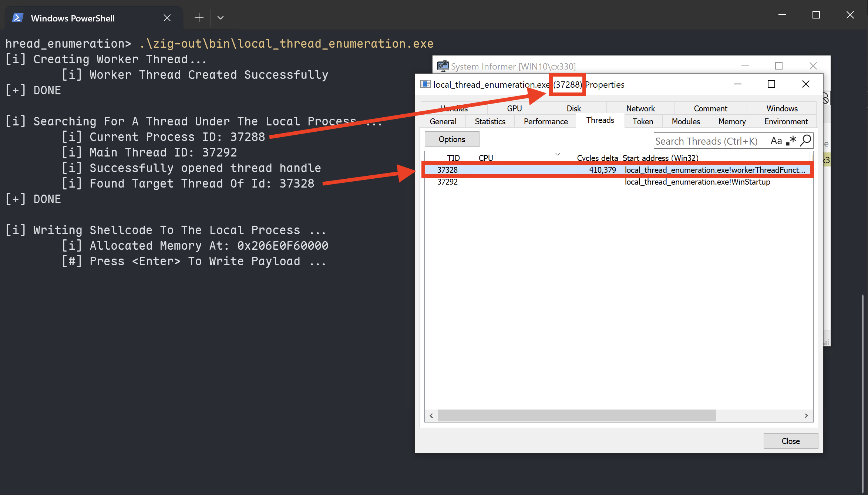Click the sort chevron column header
The image size is (868, 495).
(557, 154)
